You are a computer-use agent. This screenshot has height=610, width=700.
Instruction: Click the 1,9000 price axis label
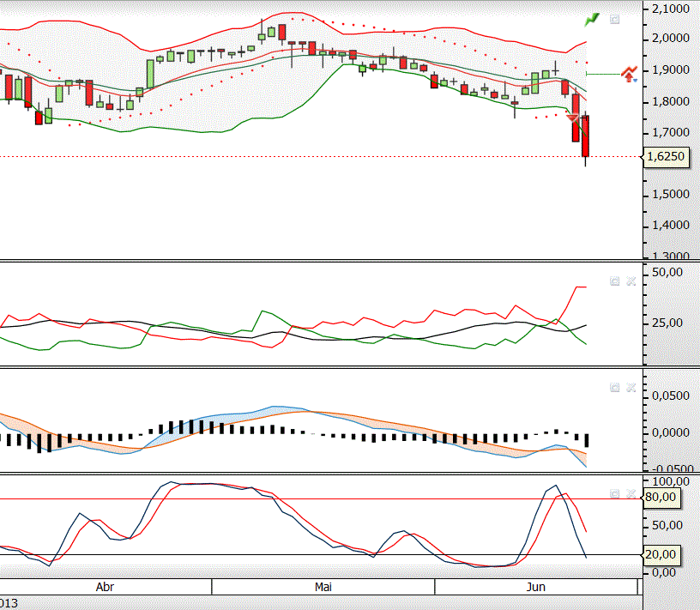tap(671, 70)
